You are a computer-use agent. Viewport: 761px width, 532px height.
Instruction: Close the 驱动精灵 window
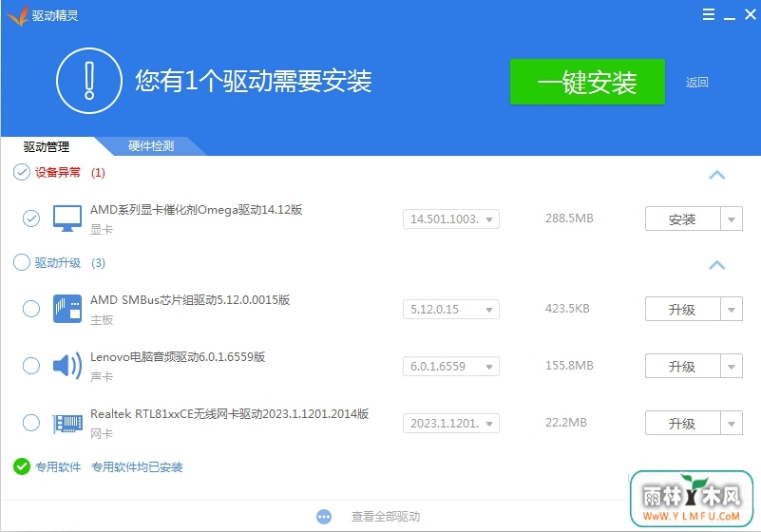tap(751, 14)
